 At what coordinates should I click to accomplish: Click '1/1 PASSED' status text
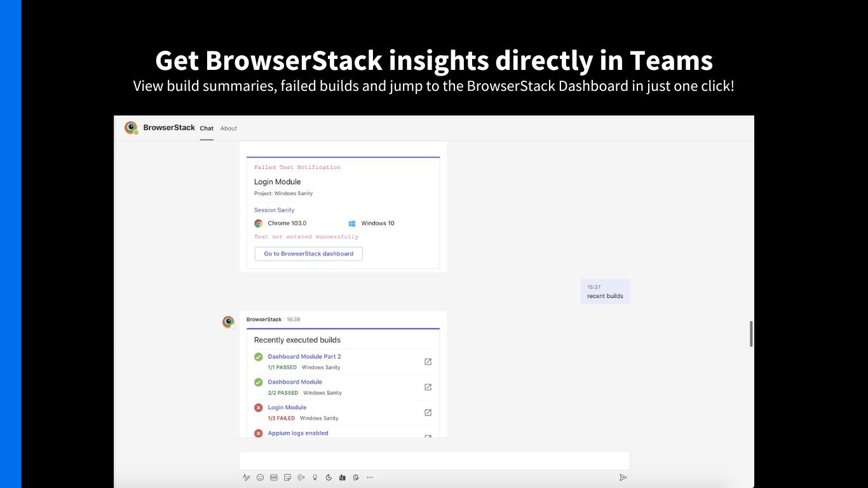(x=282, y=367)
